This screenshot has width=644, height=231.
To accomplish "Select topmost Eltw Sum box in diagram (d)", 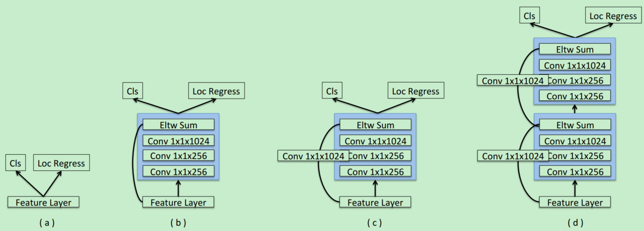I will click(575, 49).
